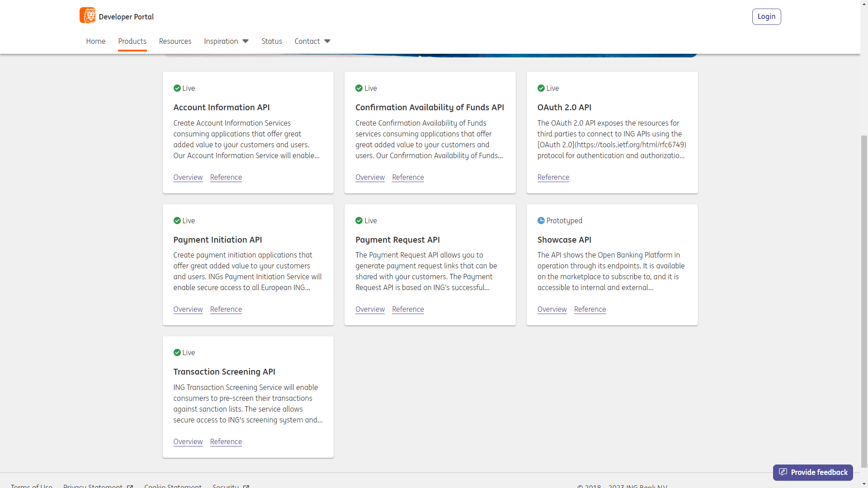Open the Status page

272,41
